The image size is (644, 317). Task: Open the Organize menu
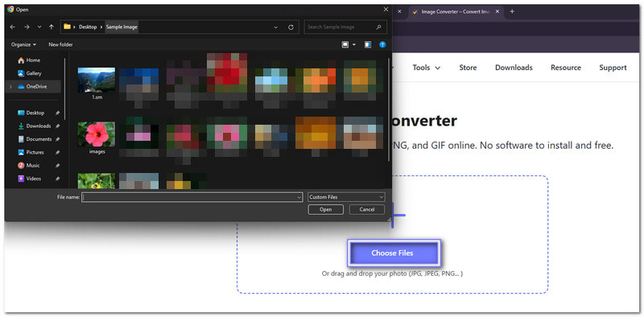click(x=23, y=44)
